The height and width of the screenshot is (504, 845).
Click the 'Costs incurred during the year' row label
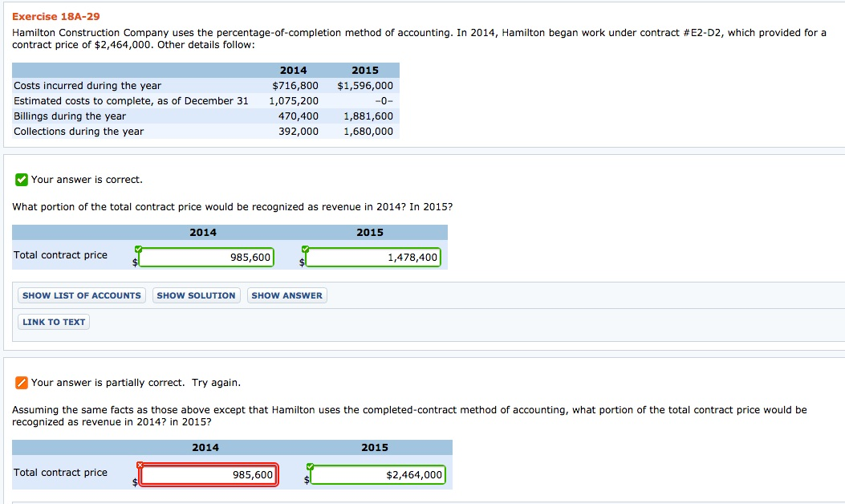(87, 86)
